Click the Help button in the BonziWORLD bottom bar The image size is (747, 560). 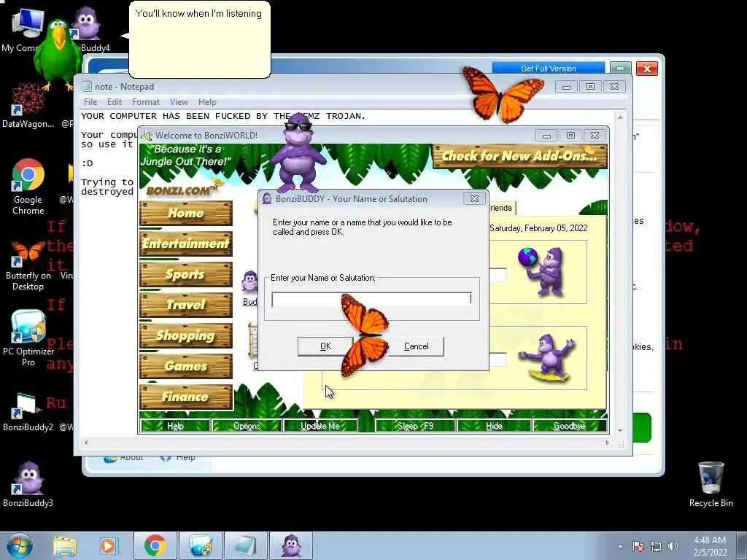(175, 426)
